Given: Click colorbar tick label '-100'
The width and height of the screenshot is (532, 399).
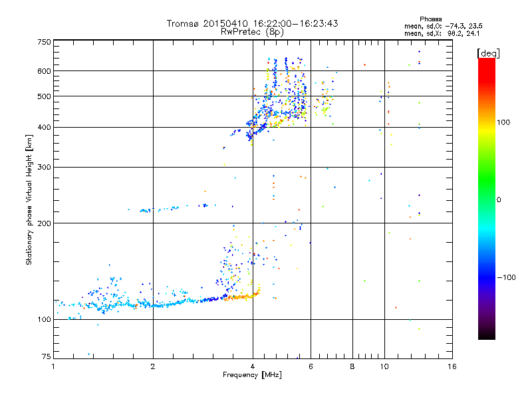Looking at the screenshot, I should coord(506,277).
